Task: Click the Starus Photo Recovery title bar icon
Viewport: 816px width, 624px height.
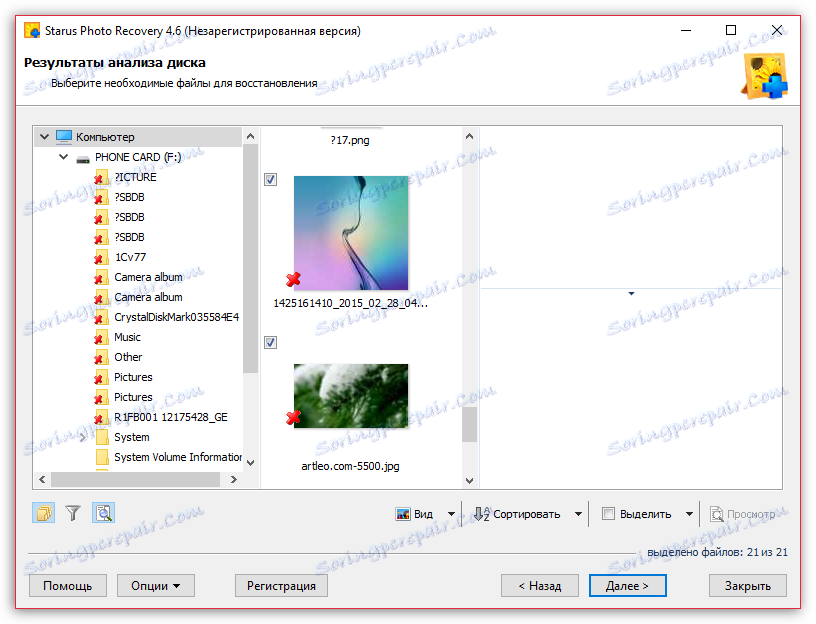Action: point(32,31)
